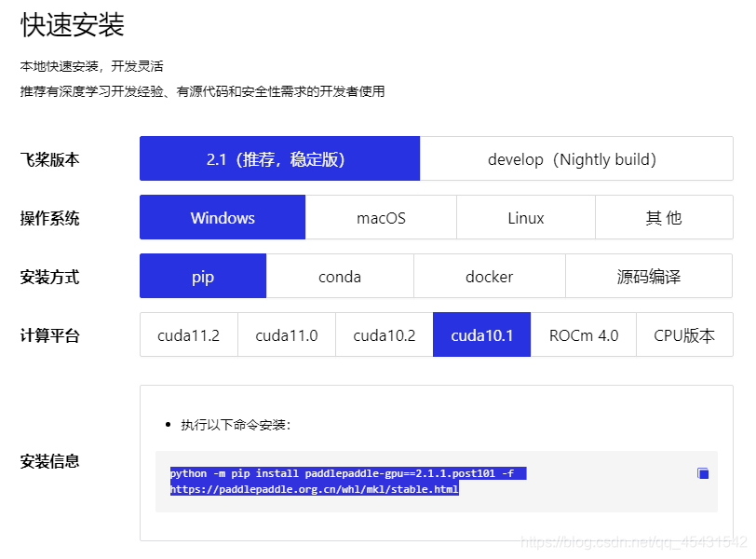Select the 2.1 (推荐, 稳定版) version option

click(x=279, y=158)
